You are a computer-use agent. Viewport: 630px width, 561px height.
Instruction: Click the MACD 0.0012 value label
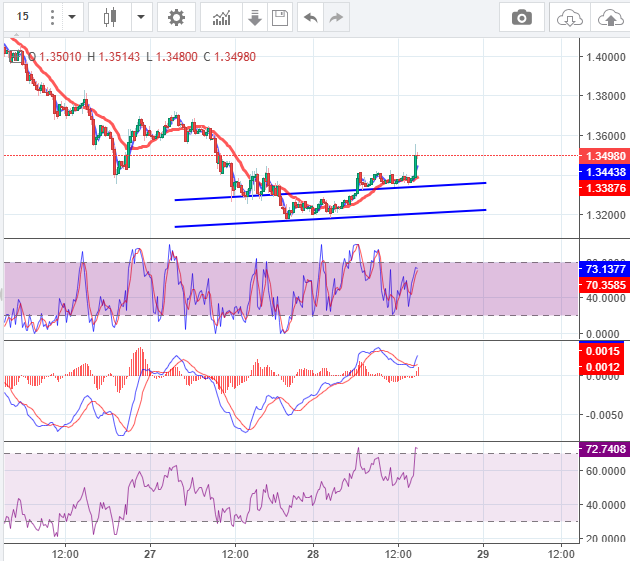(601, 367)
